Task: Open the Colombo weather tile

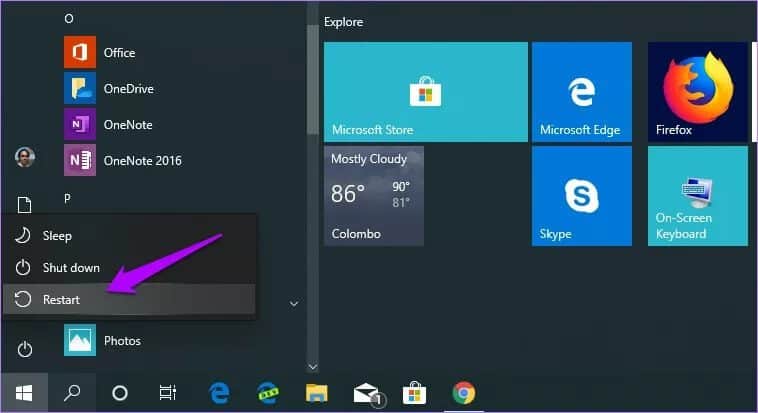Action: pos(374,196)
